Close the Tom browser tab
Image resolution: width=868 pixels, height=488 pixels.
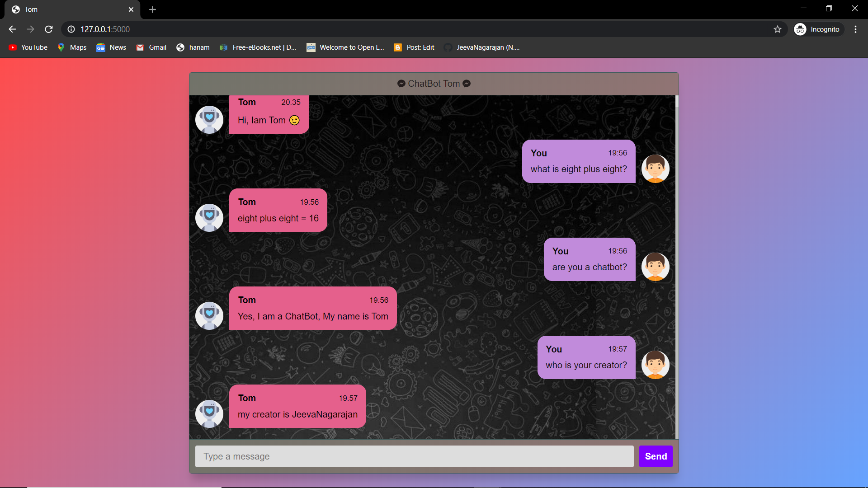click(x=131, y=9)
